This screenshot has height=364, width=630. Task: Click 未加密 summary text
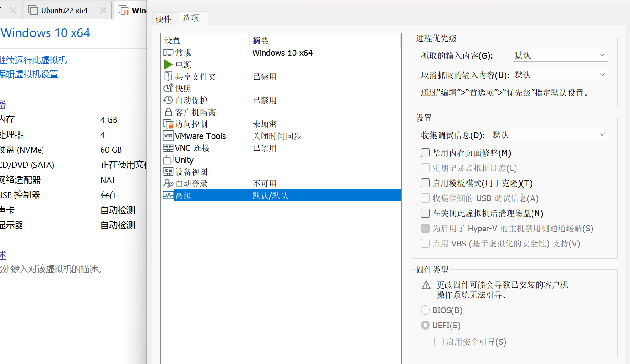pos(265,124)
